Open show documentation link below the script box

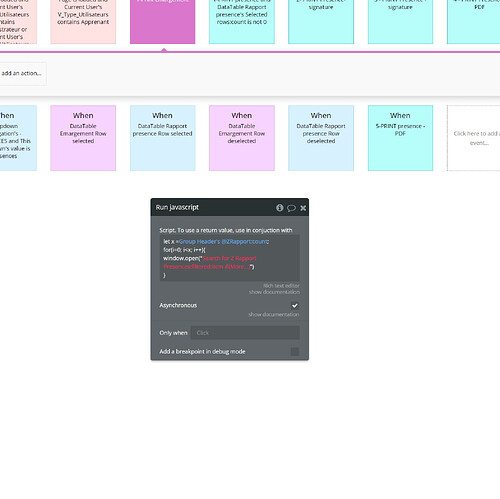[274, 292]
